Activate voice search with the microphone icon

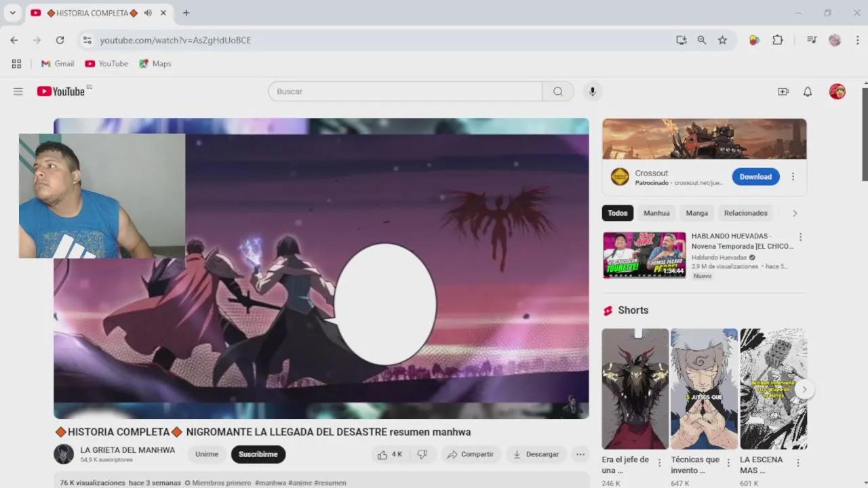[x=592, y=91]
